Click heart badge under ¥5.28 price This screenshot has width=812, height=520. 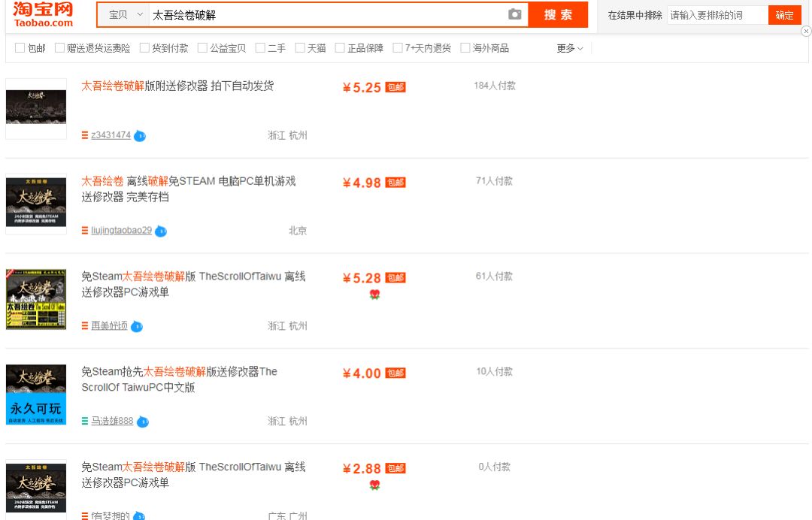374,295
